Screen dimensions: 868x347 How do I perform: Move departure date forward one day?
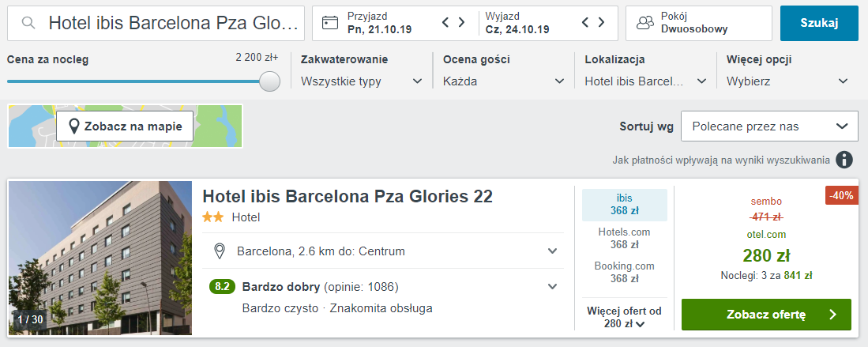[602, 22]
